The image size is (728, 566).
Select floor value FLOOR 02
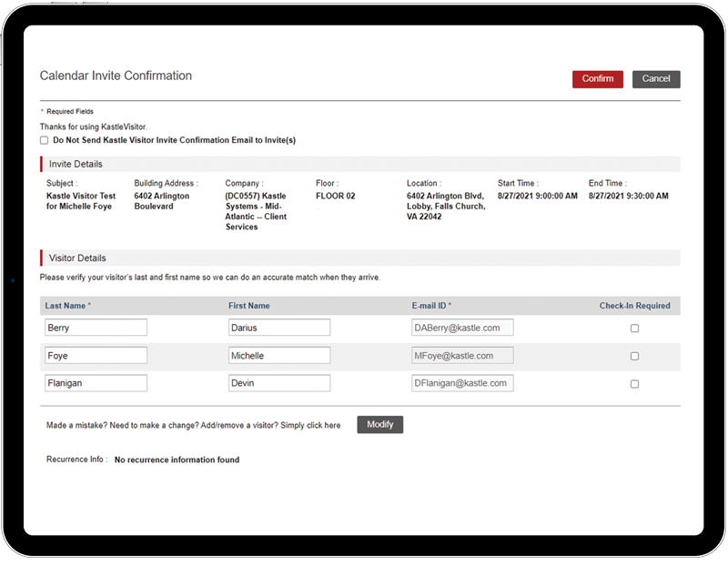[x=335, y=196]
